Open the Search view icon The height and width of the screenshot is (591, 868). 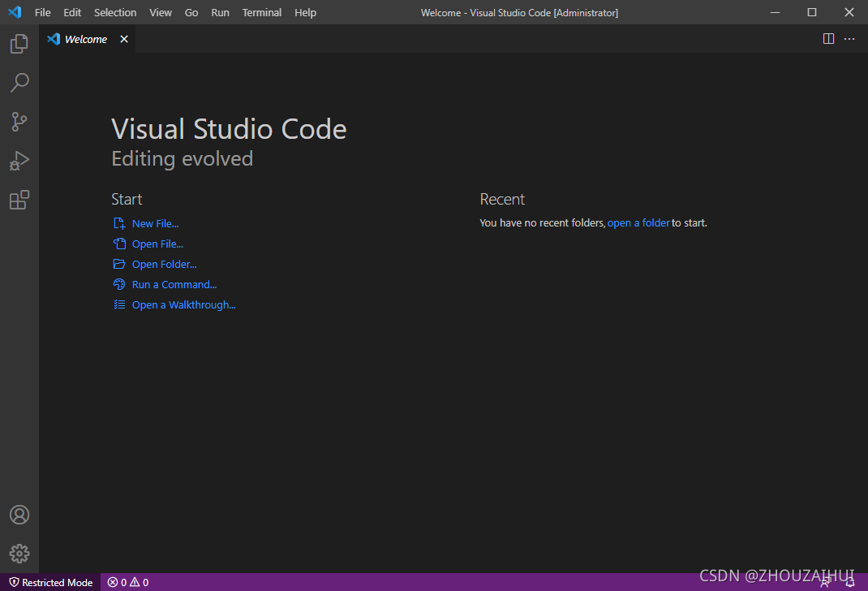[19, 83]
